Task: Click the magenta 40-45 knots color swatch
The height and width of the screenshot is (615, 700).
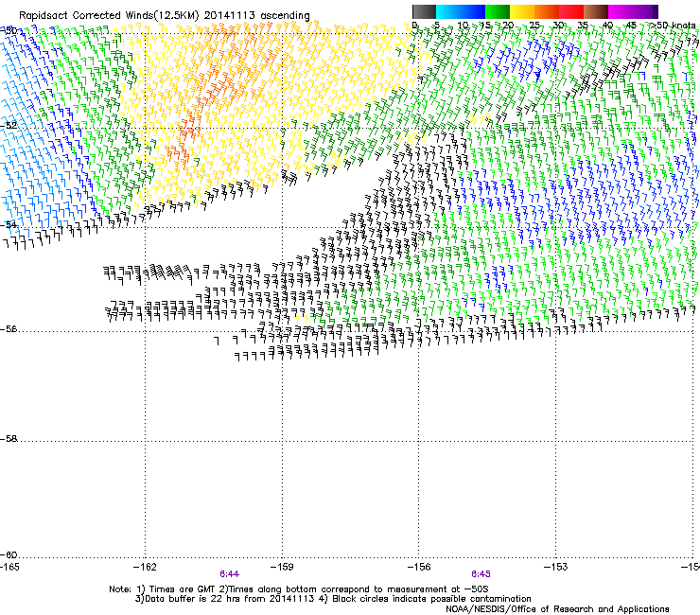Action: pos(621,11)
